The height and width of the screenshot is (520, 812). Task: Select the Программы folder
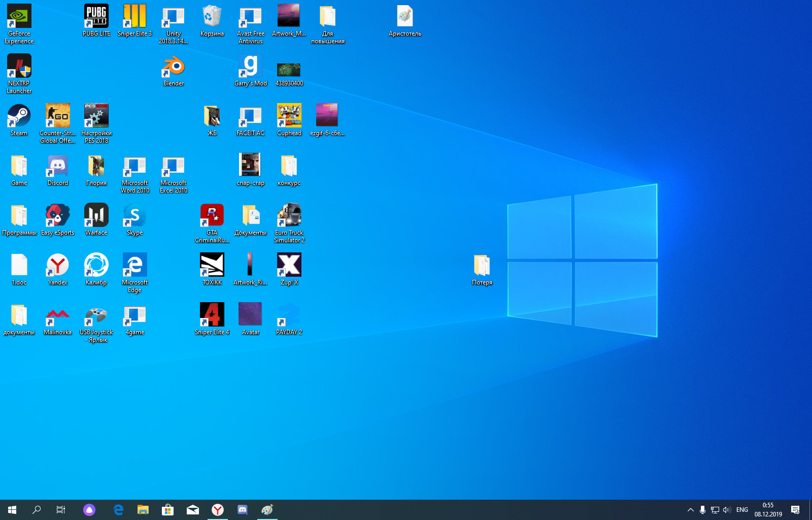19,219
